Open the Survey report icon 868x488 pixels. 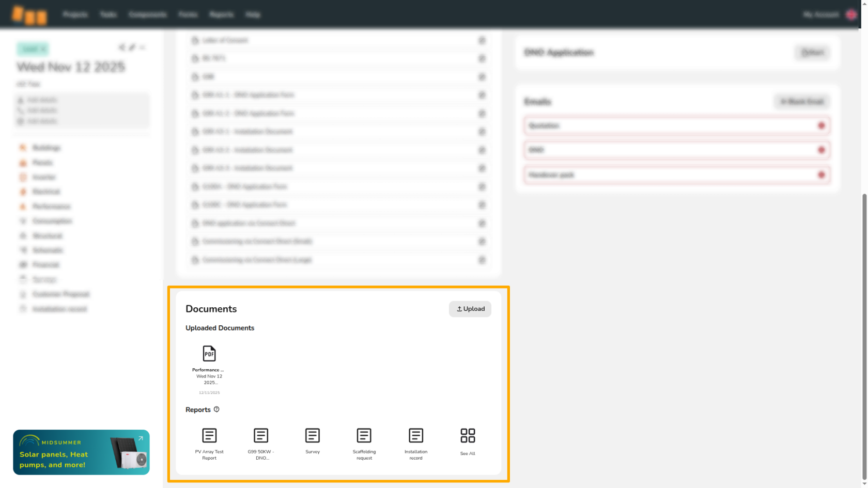tap(313, 436)
